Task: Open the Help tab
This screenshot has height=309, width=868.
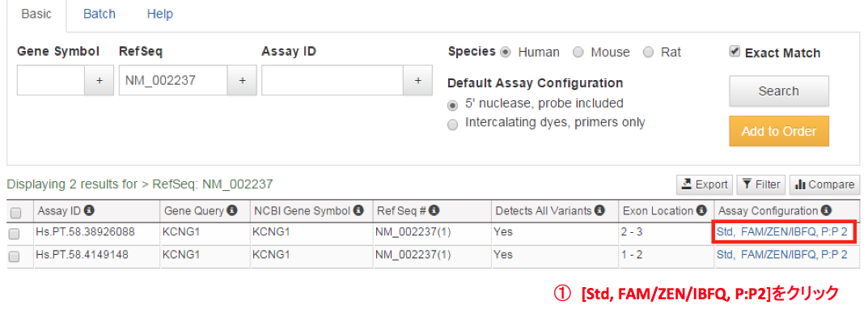Action: [160, 14]
